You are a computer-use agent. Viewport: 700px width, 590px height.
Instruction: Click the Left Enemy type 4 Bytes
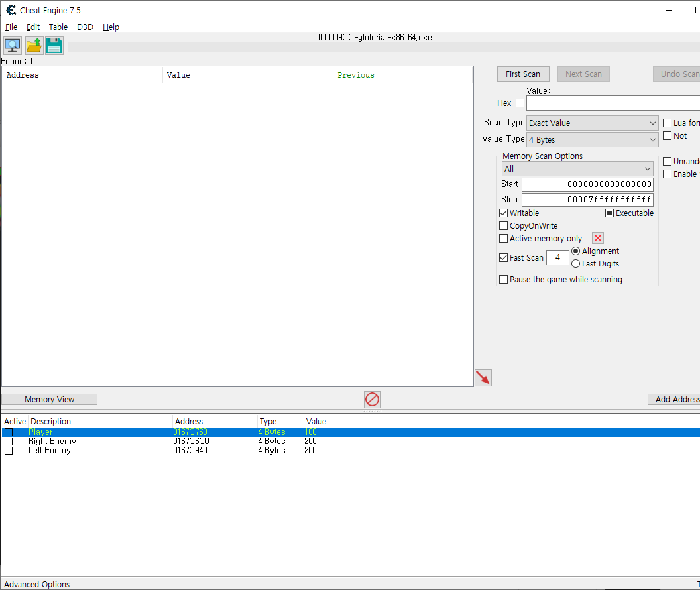271,451
